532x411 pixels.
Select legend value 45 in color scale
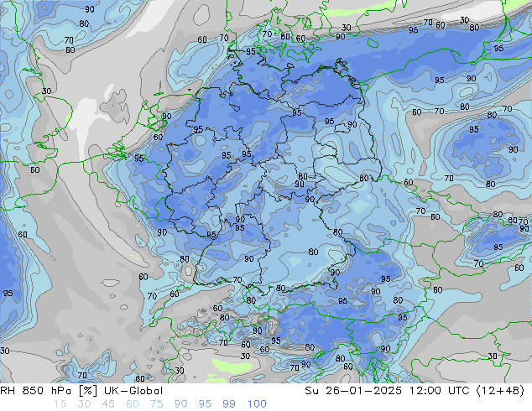(x=108, y=404)
